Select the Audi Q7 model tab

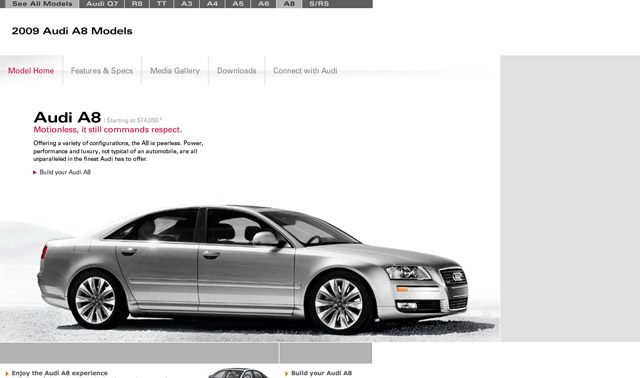[x=102, y=4]
